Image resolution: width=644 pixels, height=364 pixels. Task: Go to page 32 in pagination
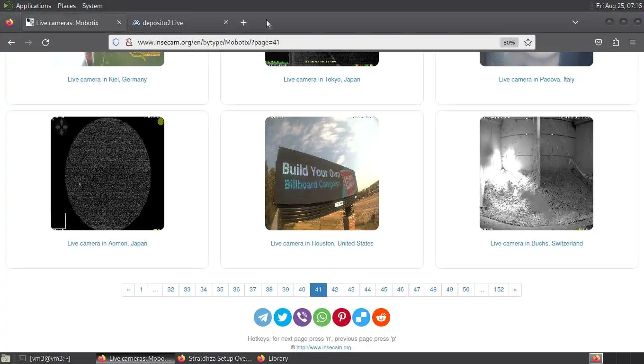[170, 290]
